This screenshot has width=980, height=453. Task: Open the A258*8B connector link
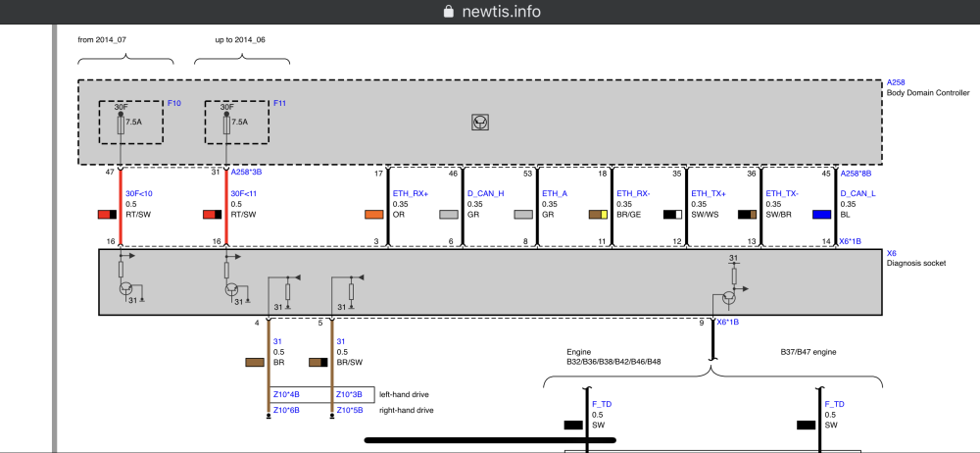point(856,174)
